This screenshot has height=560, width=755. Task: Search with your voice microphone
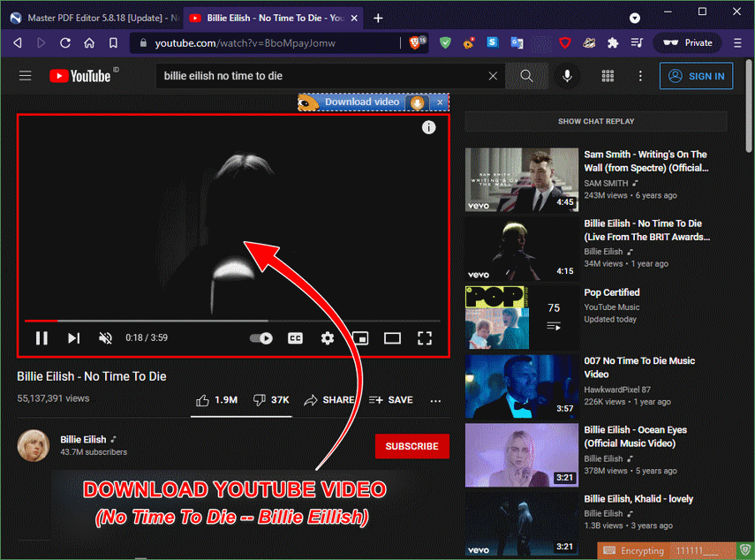pos(567,76)
